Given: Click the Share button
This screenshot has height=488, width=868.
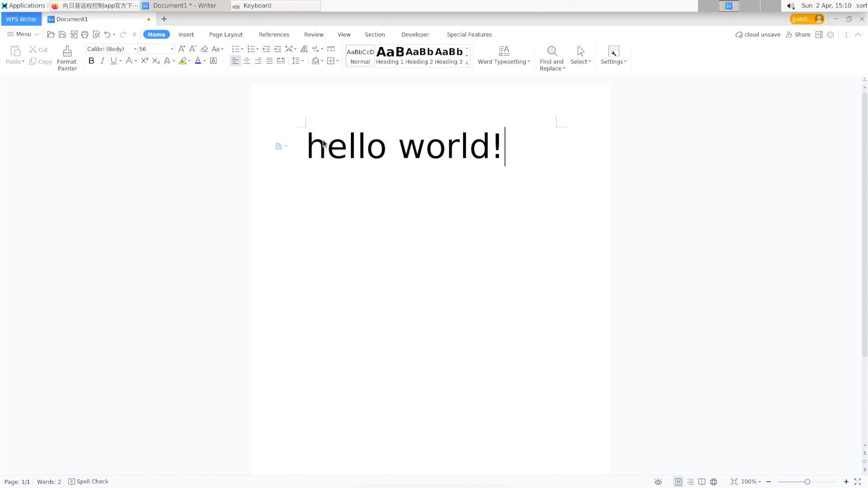Looking at the screenshot, I should (798, 35).
